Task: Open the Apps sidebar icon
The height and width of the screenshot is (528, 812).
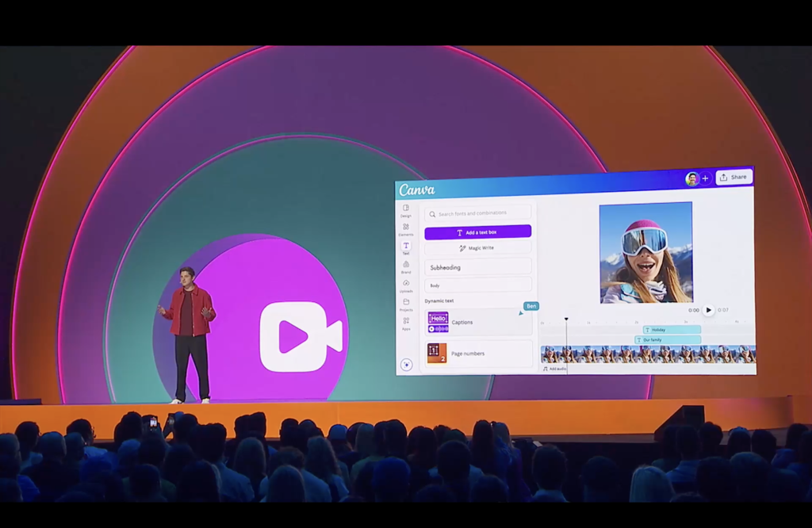Action: [406, 322]
